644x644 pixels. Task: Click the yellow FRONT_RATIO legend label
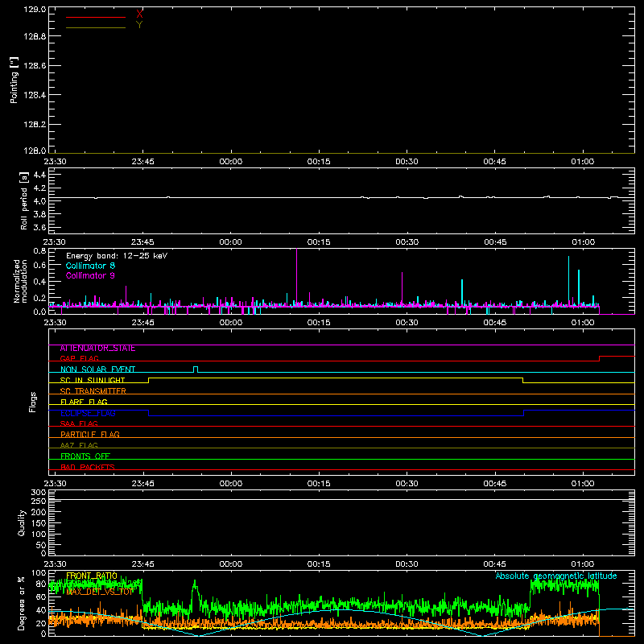[x=92, y=576]
